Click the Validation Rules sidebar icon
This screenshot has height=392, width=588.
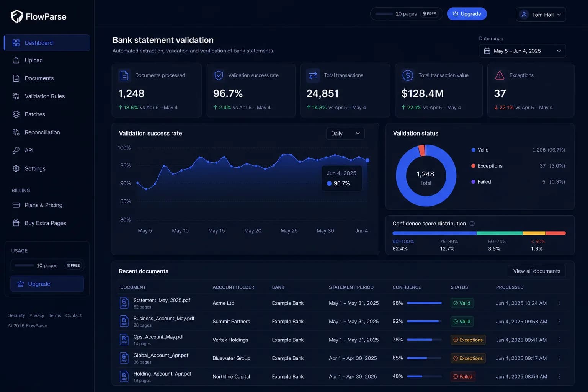coord(16,96)
